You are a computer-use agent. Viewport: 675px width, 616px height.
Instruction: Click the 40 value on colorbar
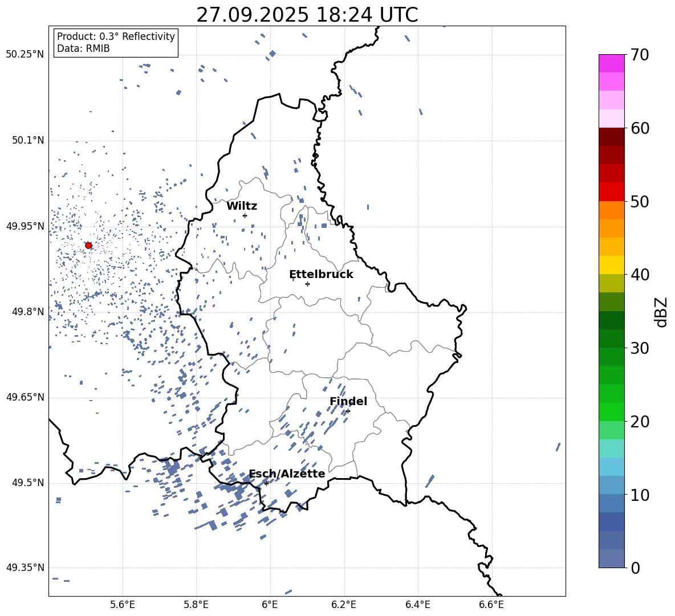pyautogui.click(x=639, y=275)
